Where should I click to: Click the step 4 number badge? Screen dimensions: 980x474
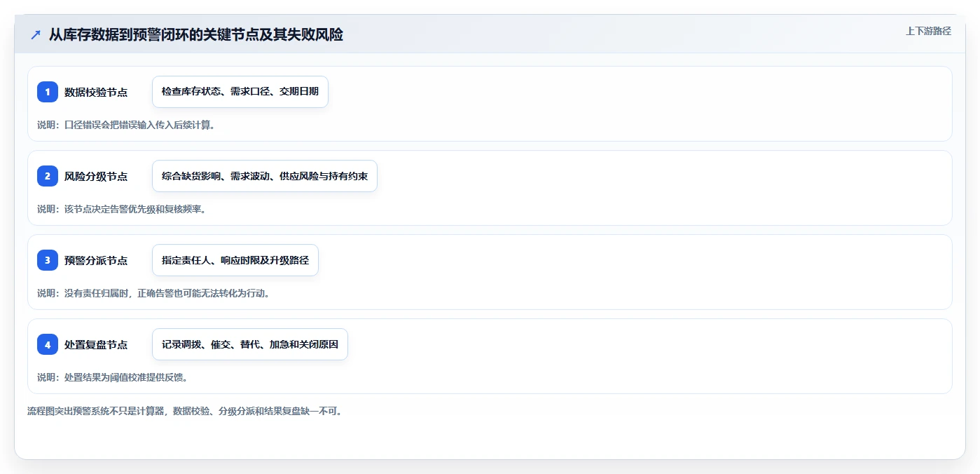point(48,344)
